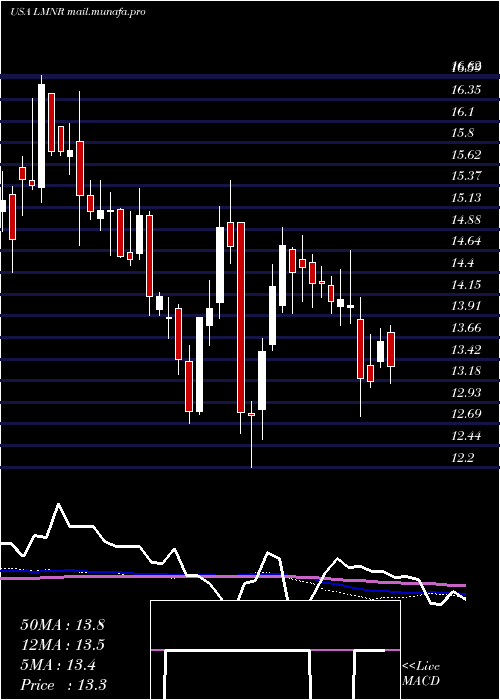Select the 14.4 price axis label
The image size is (500, 700).
[x=462, y=263]
